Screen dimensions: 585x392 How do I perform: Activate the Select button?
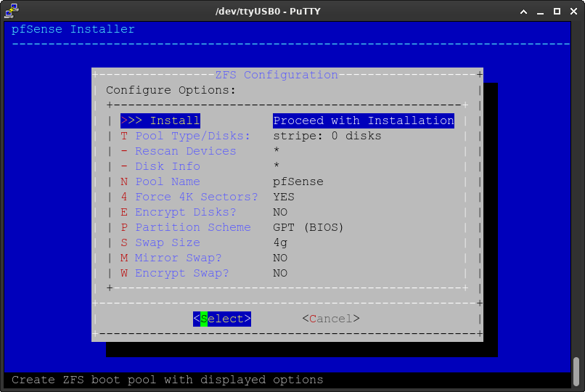click(222, 319)
